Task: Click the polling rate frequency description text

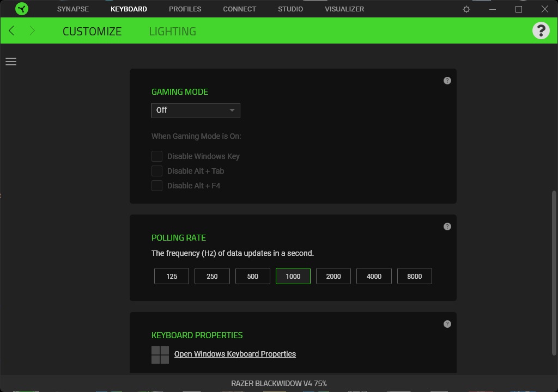Action: (x=233, y=253)
